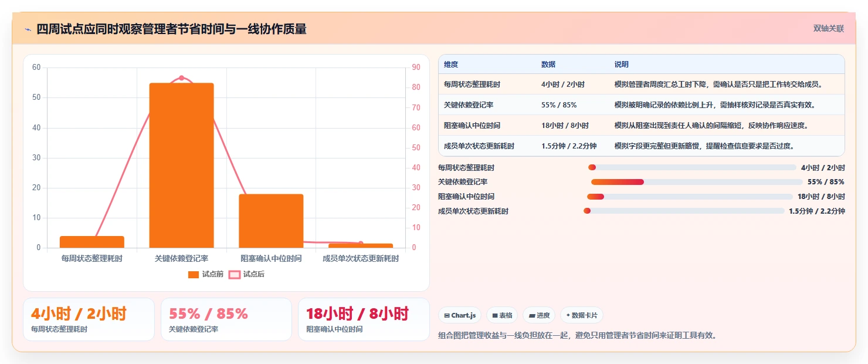
Task: Click the 关键依赖登记率 x-axis label
Action: coord(181,258)
